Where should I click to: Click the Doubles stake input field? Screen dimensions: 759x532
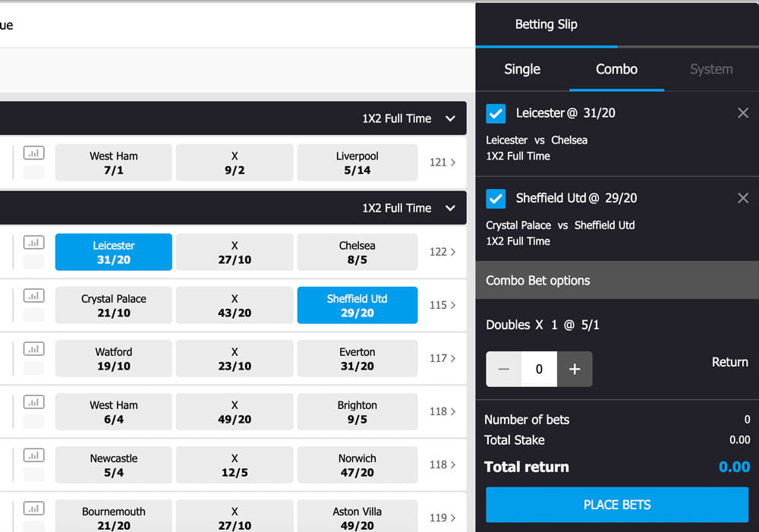(x=539, y=370)
